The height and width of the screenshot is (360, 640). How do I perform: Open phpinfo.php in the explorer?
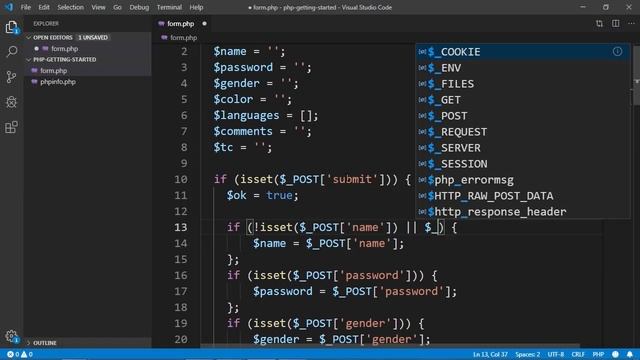coord(58,82)
